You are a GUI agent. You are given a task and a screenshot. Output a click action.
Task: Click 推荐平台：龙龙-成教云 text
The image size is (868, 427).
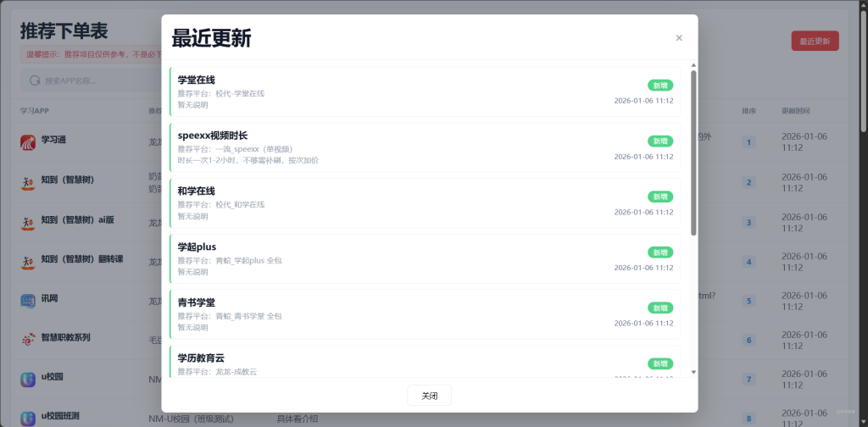pyautogui.click(x=217, y=372)
